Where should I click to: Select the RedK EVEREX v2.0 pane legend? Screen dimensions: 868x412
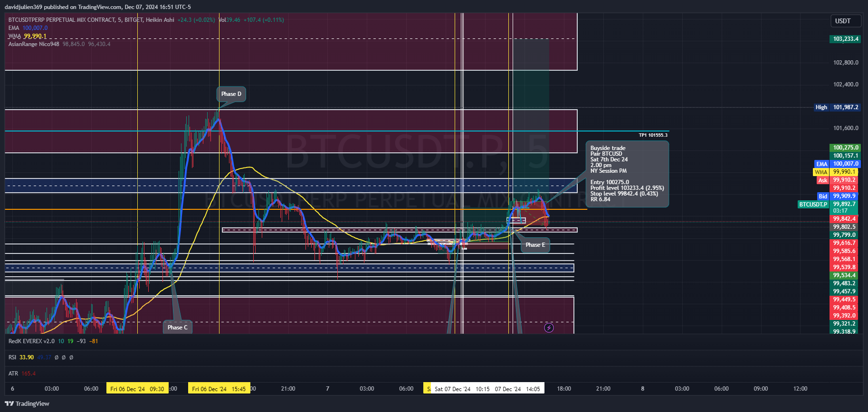pos(53,341)
